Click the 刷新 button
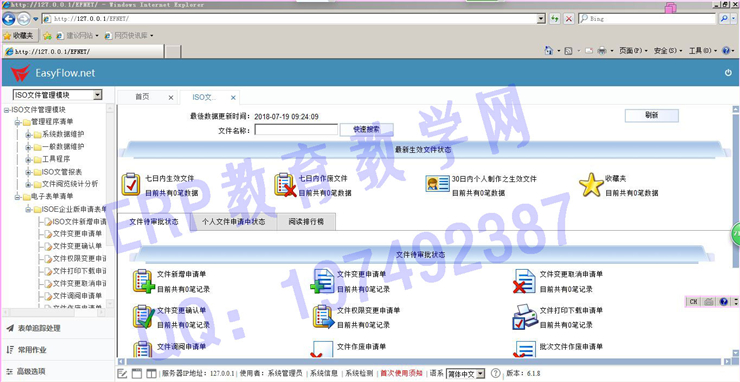 point(652,116)
